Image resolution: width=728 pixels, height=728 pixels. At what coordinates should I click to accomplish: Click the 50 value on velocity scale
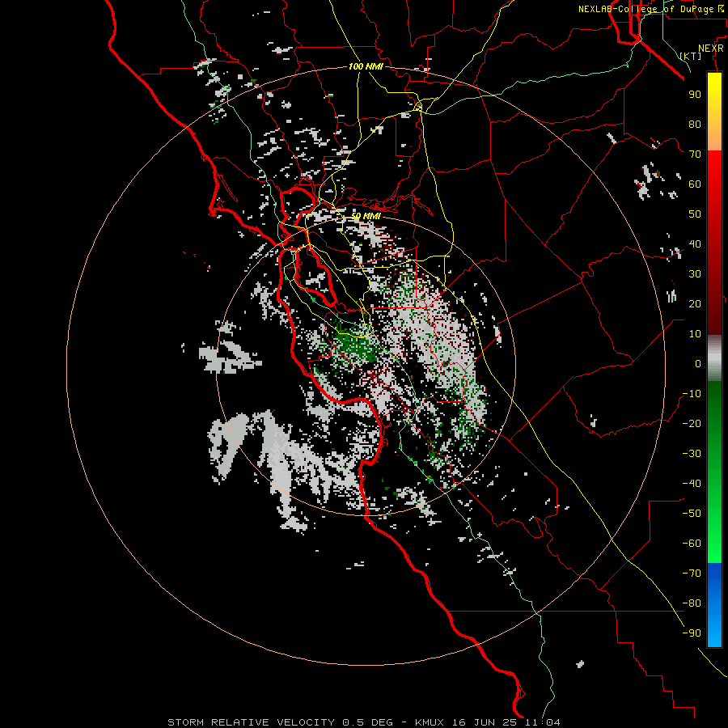695,214
